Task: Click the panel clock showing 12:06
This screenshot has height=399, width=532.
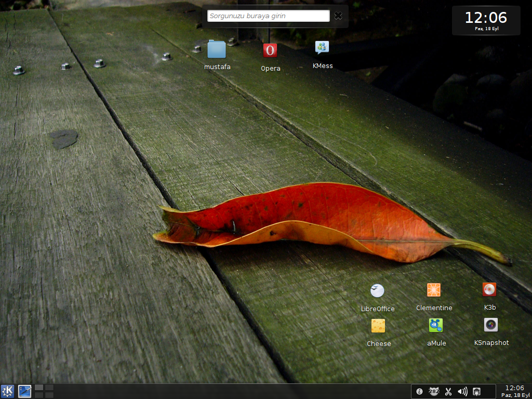Action: (x=514, y=391)
